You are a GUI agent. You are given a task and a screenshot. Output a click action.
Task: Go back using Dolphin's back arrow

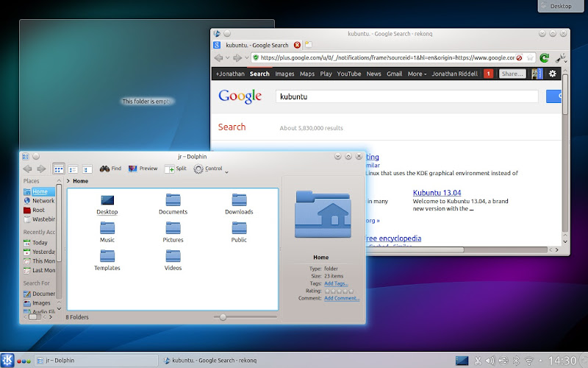coord(27,169)
